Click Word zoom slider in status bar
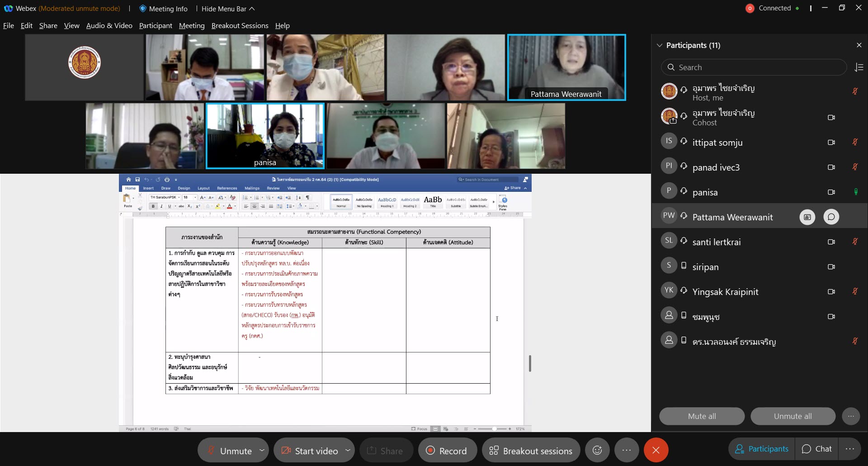This screenshot has height=466, width=868. click(x=492, y=429)
